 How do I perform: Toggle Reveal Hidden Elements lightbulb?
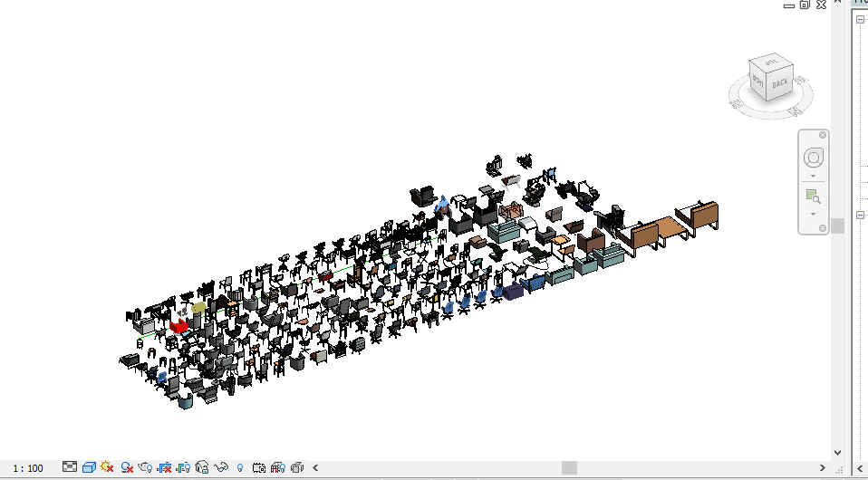click(x=240, y=467)
